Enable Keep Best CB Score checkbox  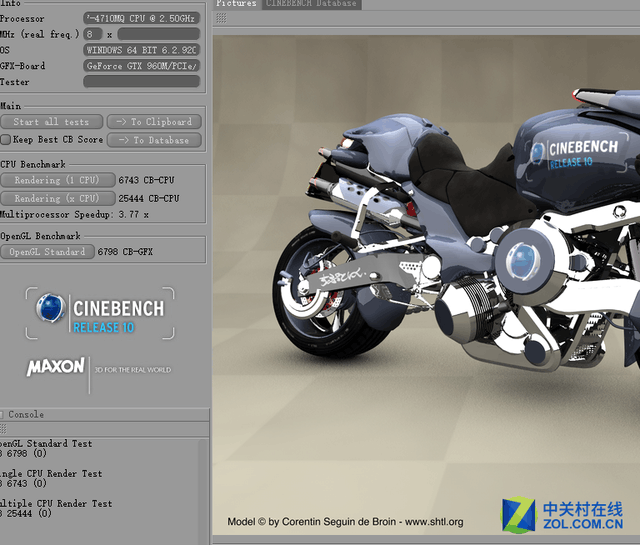coord(6,140)
